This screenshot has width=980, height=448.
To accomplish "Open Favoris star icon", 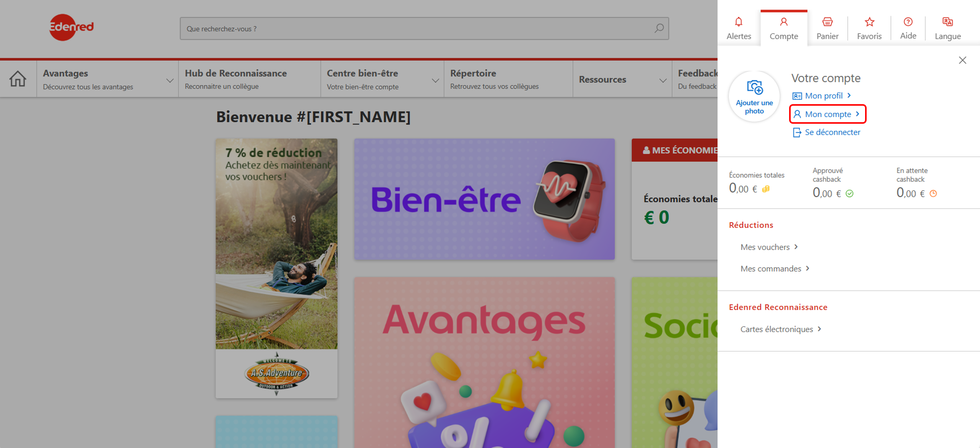I will point(869,22).
